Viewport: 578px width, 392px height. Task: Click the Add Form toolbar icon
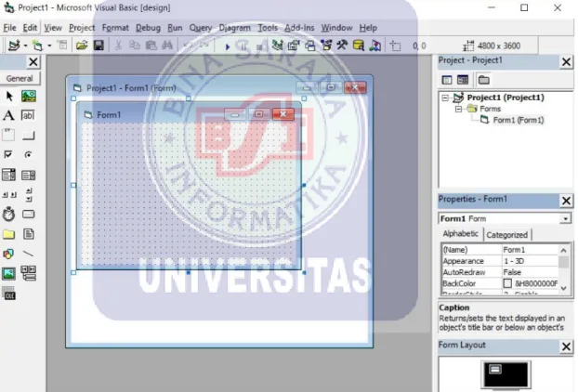pyautogui.click(x=37, y=46)
